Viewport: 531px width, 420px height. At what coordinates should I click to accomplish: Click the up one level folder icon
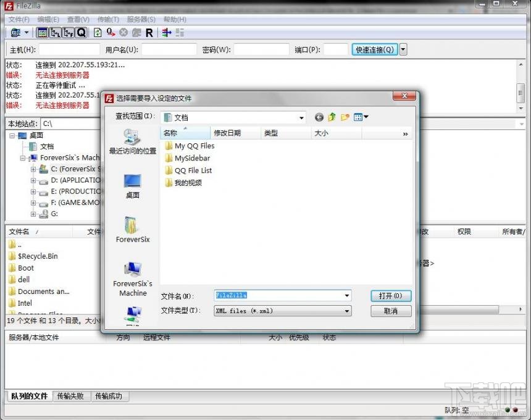tap(332, 117)
